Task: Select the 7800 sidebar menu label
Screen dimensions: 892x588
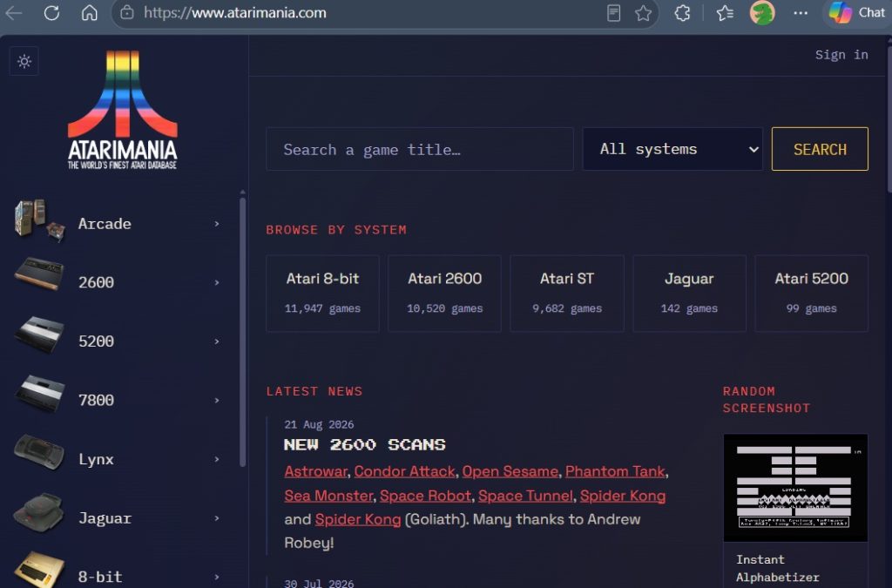Action: coord(96,401)
